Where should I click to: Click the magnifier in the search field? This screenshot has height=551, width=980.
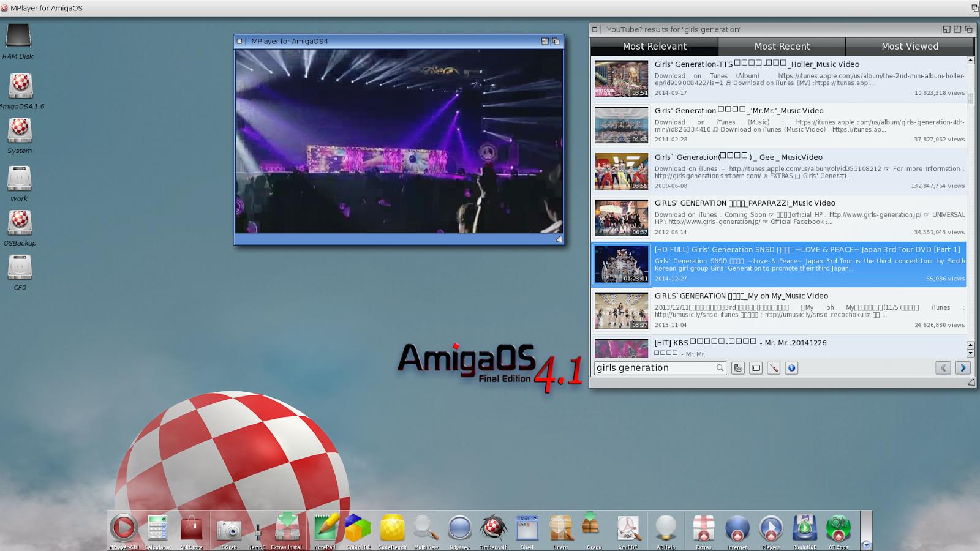[x=720, y=368]
